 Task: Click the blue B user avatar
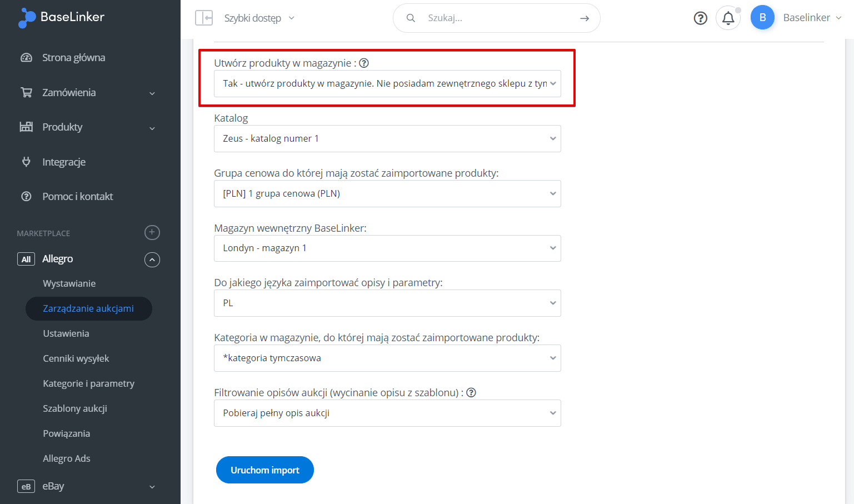[x=762, y=18]
